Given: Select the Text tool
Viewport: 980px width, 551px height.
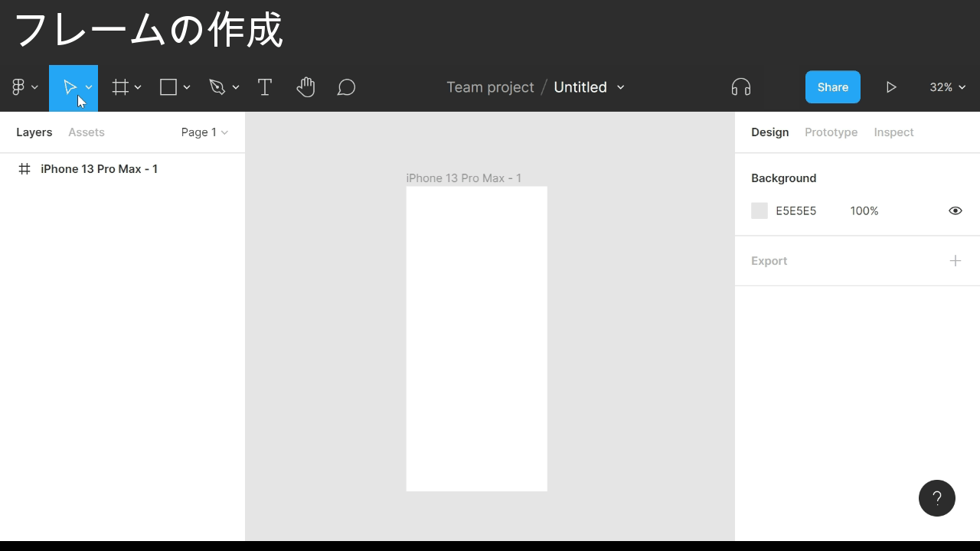Looking at the screenshot, I should tap(265, 87).
